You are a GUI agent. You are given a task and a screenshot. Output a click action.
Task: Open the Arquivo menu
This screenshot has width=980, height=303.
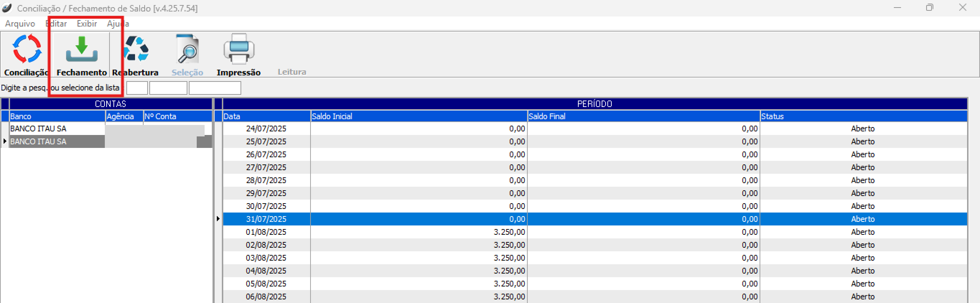(20, 24)
